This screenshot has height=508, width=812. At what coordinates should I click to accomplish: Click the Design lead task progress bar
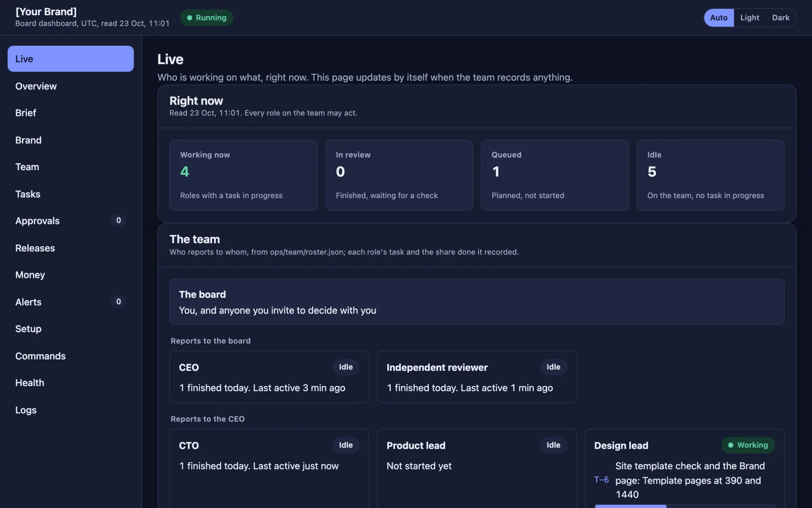pyautogui.click(x=685, y=506)
